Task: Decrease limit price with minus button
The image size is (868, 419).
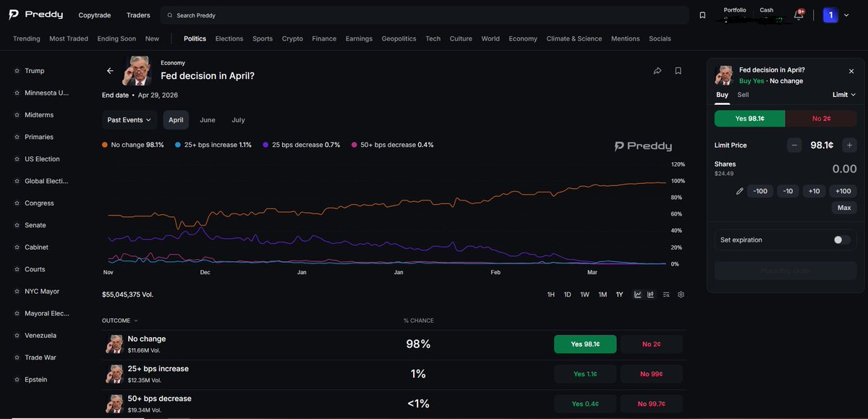Action: pos(794,145)
